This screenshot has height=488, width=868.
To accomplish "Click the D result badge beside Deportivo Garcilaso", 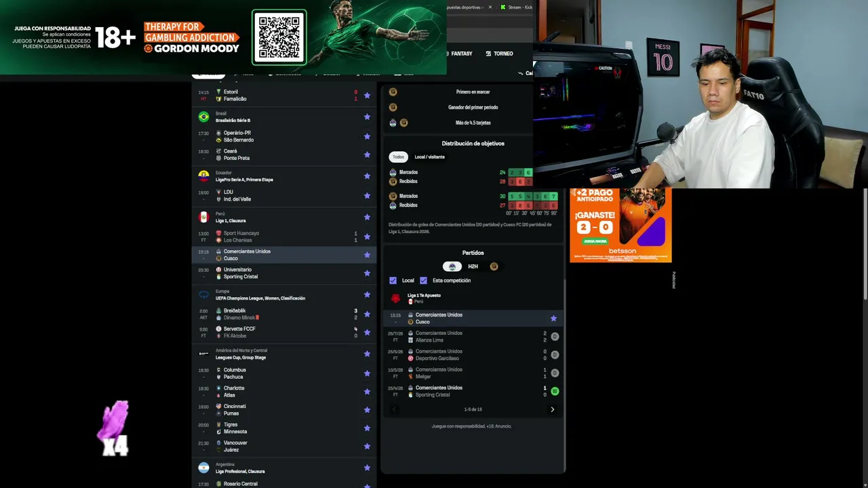I will pos(555,354).
